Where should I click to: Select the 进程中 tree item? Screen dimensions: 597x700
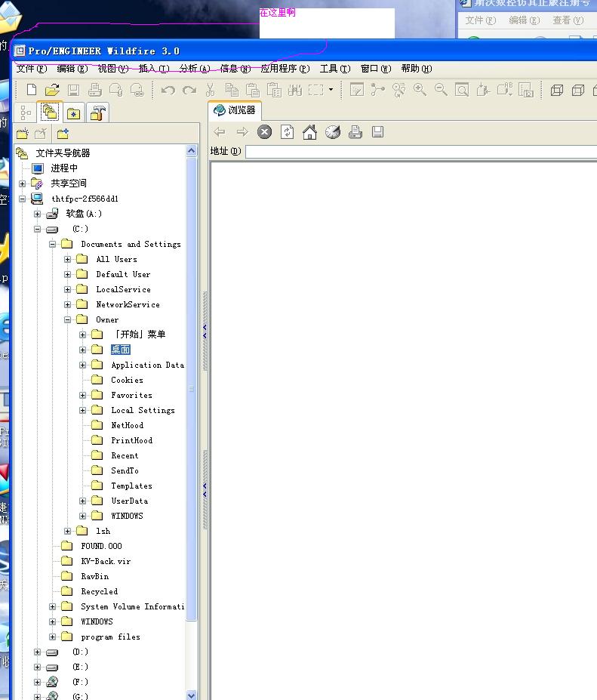(x=64, y=168)
